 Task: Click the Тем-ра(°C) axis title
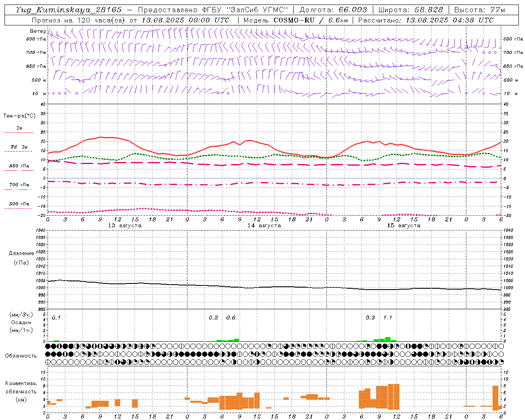click(x=19, y=116)
